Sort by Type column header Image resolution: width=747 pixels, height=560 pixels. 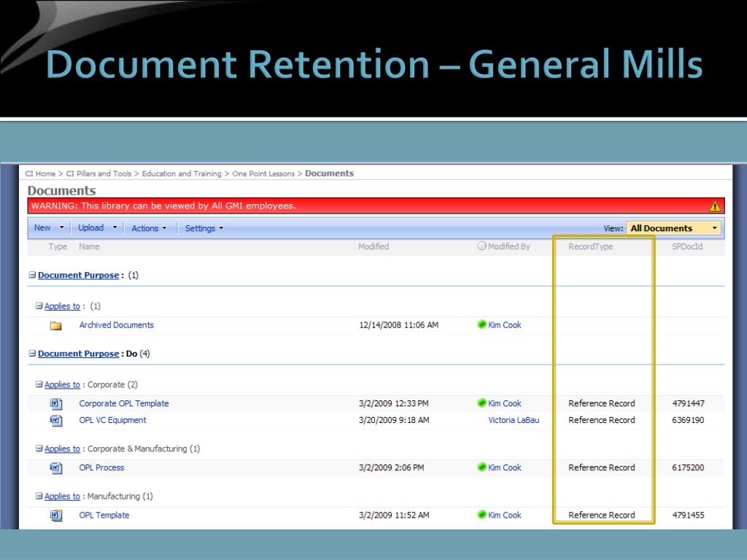click(58, 246)
